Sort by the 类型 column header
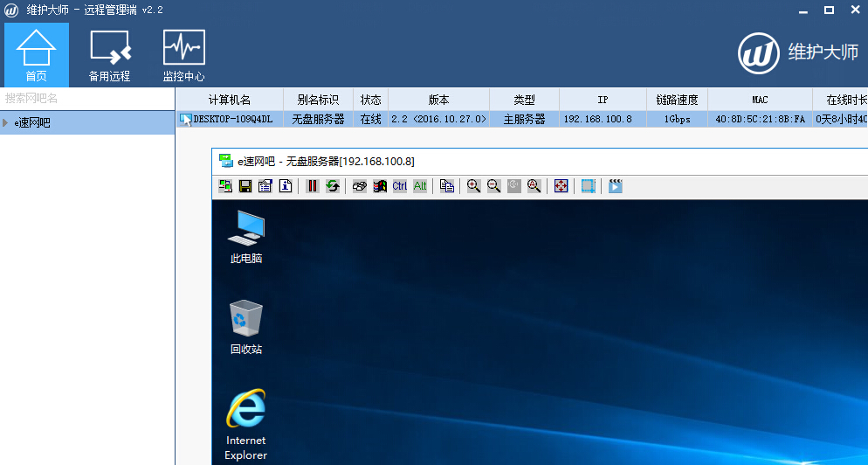Viewport: 868px width, 465px height. click(x=524, y=100)
